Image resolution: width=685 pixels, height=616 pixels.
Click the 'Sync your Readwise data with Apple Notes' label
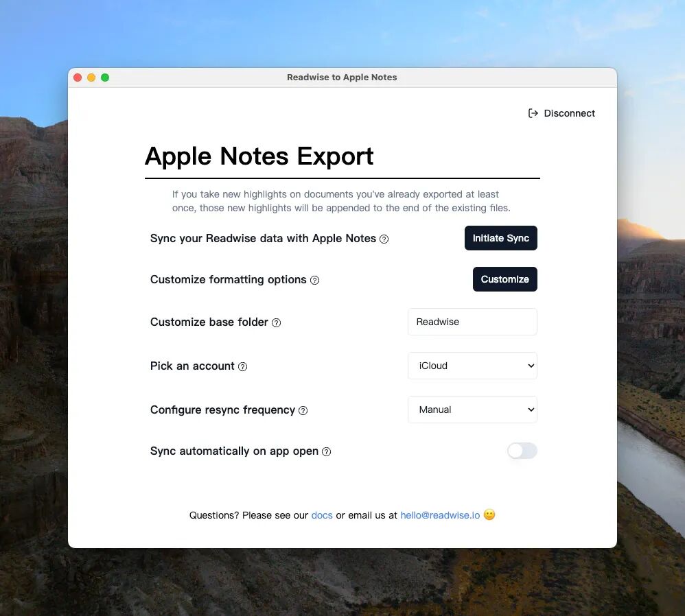click(263, 238)
